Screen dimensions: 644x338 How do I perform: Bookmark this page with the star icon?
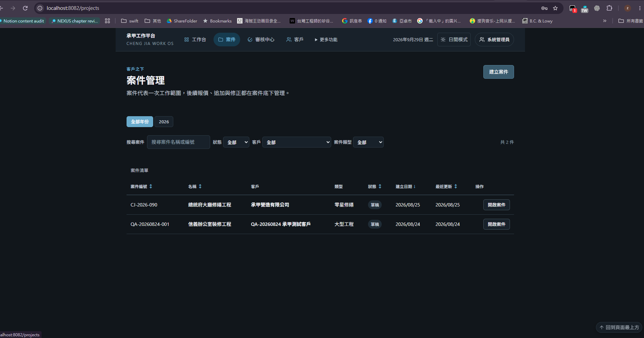click(x=555, y=8)
